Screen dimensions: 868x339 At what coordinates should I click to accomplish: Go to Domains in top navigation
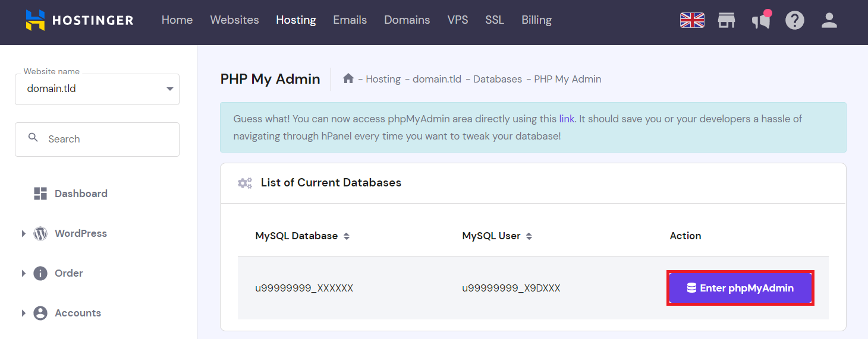407,20
